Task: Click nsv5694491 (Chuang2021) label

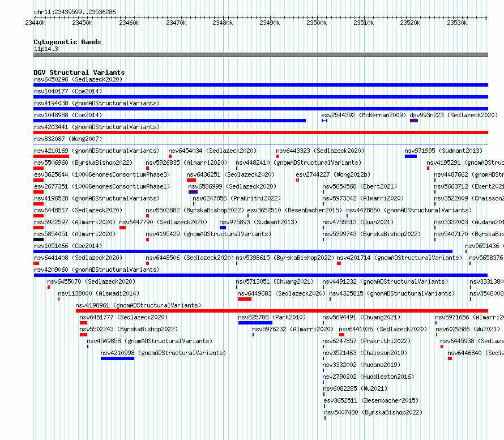Action: 361,317
